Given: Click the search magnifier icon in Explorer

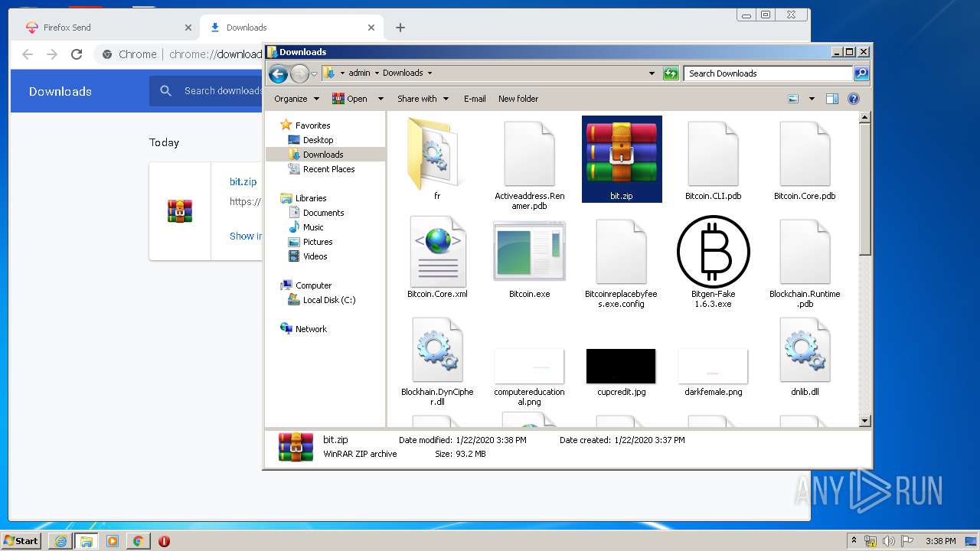Looking at the screenshot, I should [861, 73].
